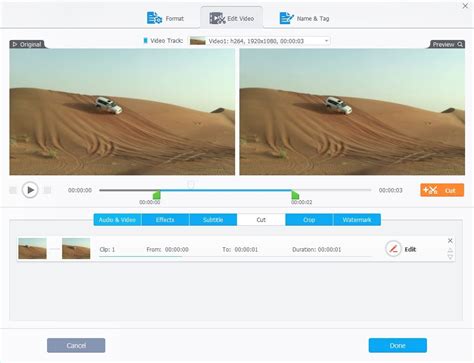Image resolution: width=474 pixels, height=363 pixels.
Task: Click Clip 1 start thumbnail
Action: pyautogui.click(x=32, y=249)
